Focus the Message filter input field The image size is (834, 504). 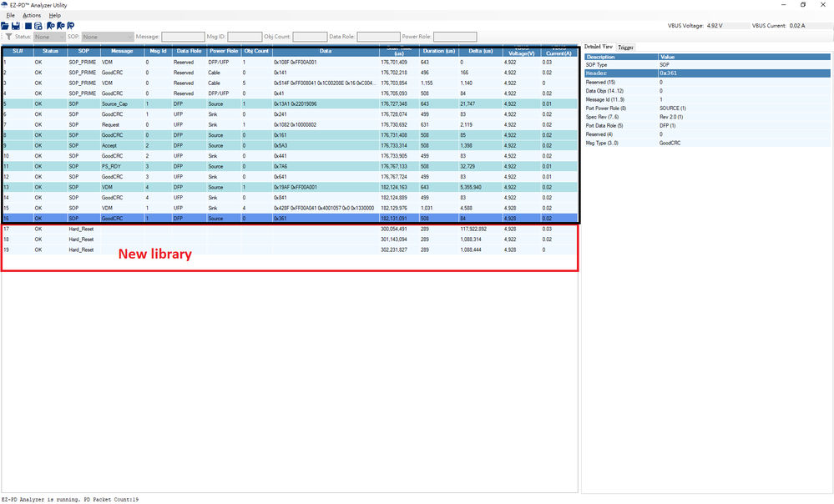(183, 37)
